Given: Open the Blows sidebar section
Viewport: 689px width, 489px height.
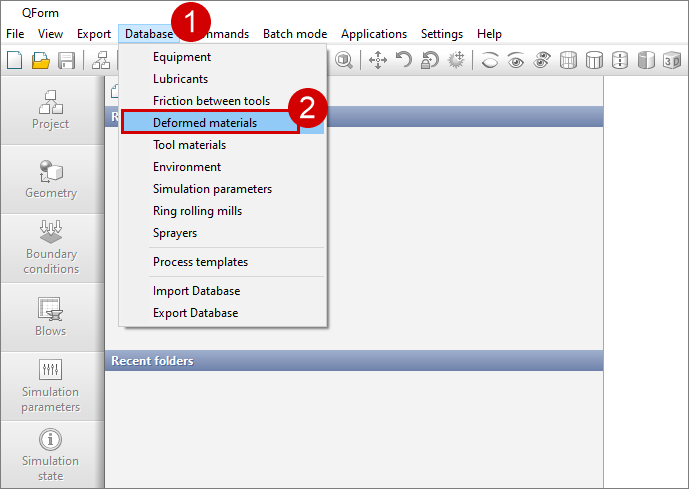Looking at the screenshot, I should point(51,317).
